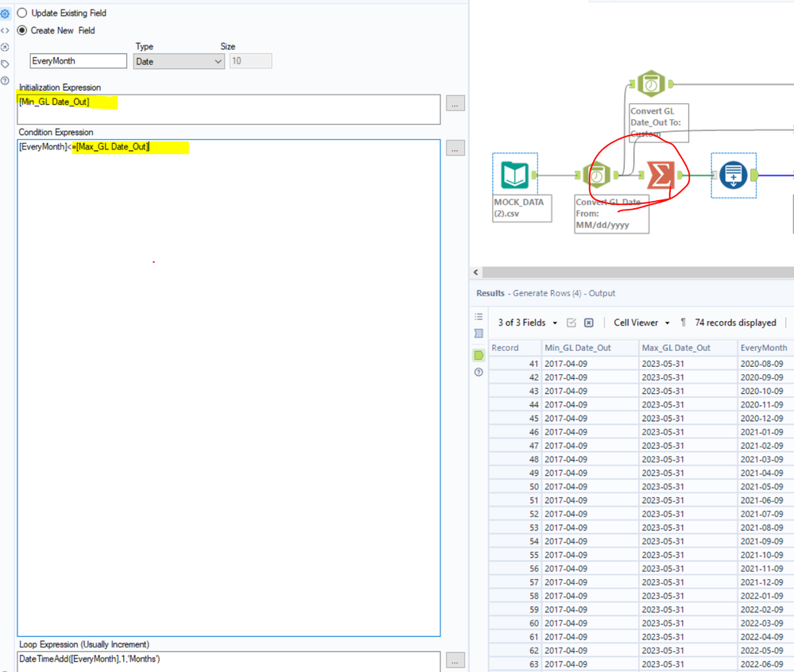Select the MOCK_DATA Input Data tool on canvas

515,175
